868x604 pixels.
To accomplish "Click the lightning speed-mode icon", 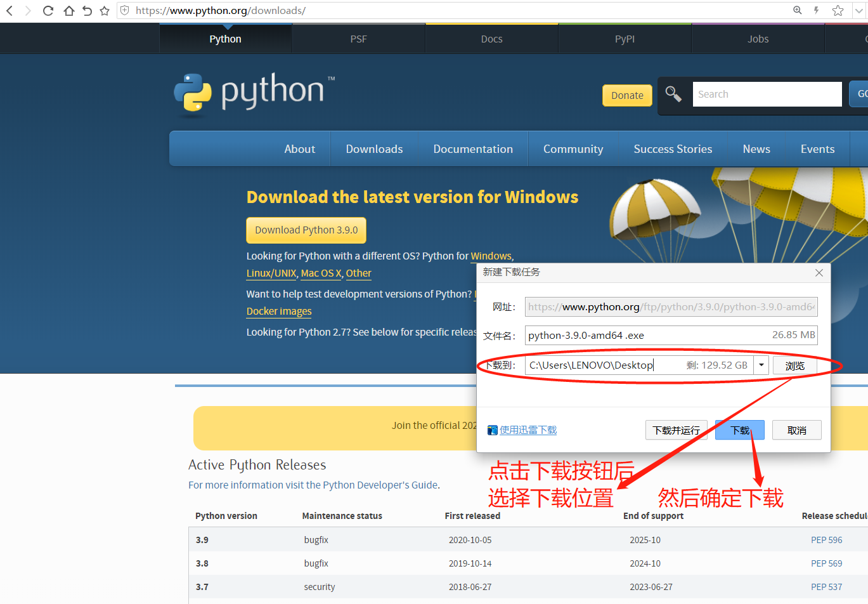I will tap(817, 10).
